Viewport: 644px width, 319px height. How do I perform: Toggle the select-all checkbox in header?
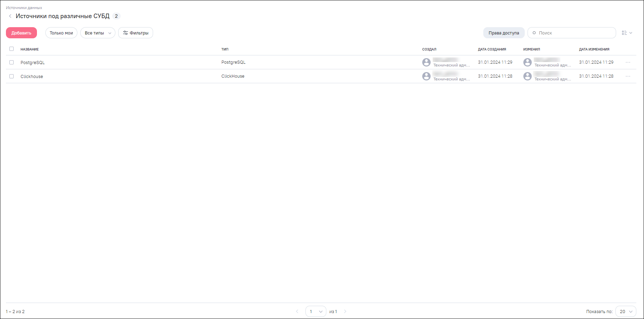tap(12, 49)
